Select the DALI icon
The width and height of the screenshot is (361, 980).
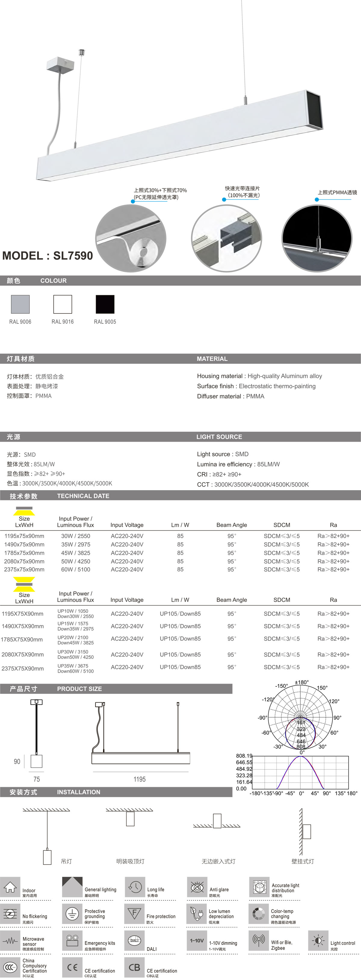tap(135, 941)
